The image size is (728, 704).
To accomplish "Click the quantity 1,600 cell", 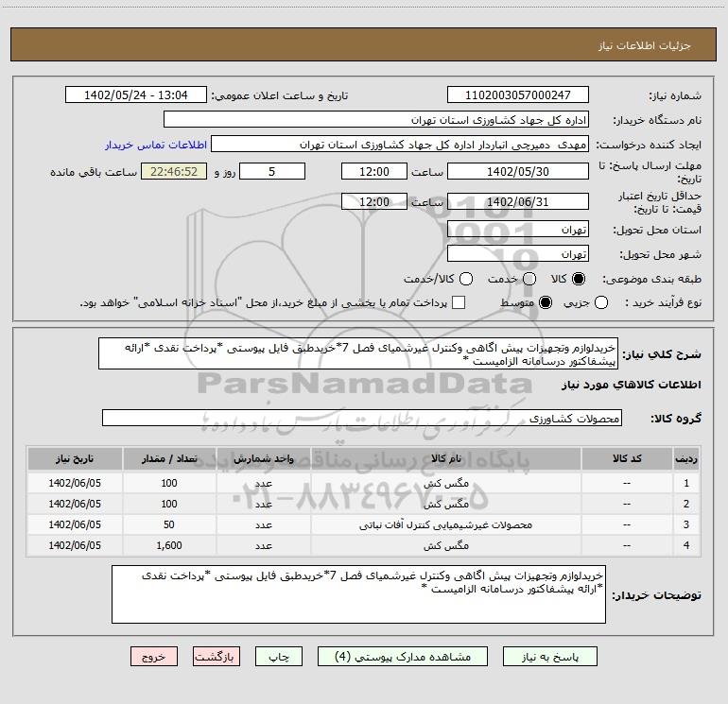I will click(169, 546).
